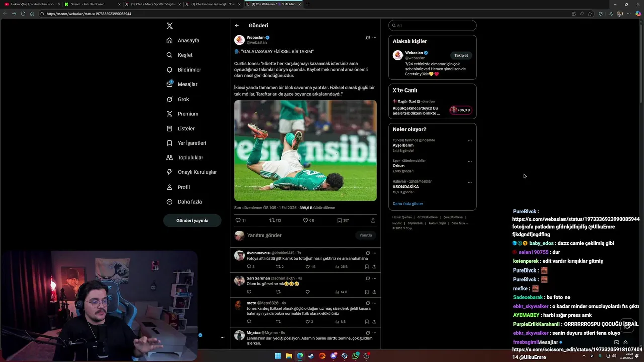Like Sarı Saruhan's reply
The image size is (644, 362).
(x=307, y=292)
